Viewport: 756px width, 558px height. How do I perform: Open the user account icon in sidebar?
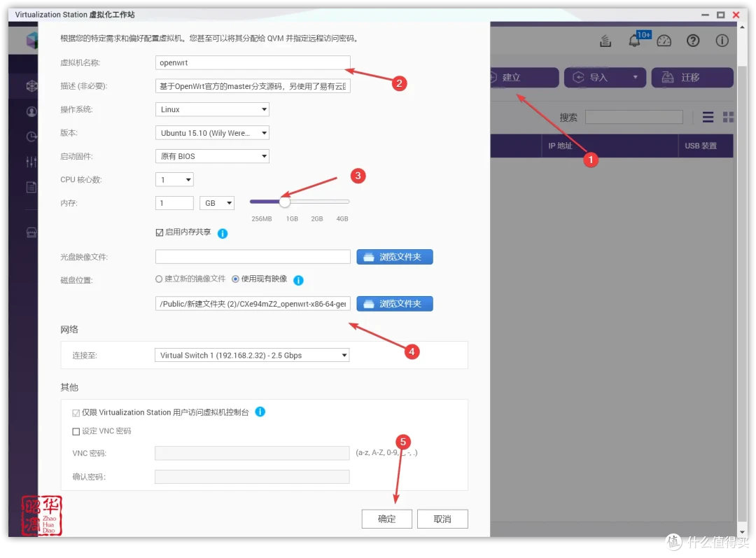click(x=31, y=112)
